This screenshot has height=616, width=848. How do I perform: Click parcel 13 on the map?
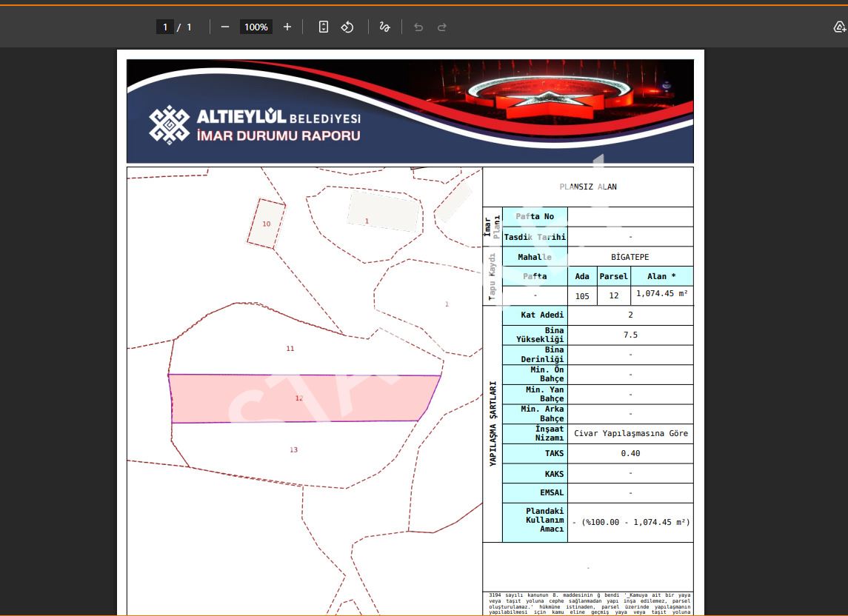(293, 450)
